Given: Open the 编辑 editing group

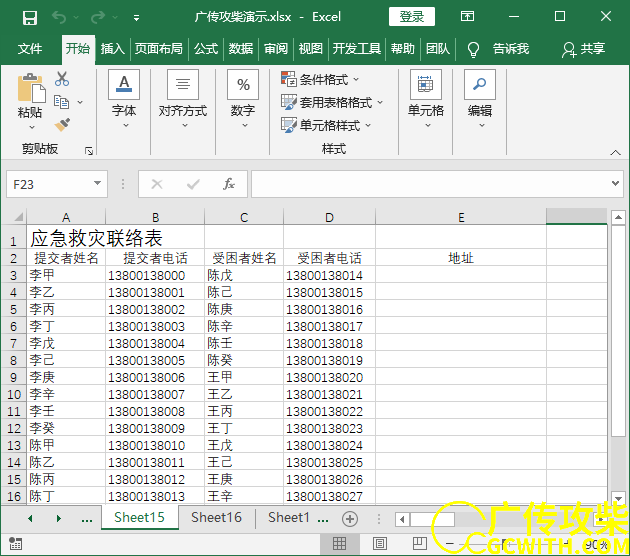Looking at the screenshot, I should pos(480,99).
